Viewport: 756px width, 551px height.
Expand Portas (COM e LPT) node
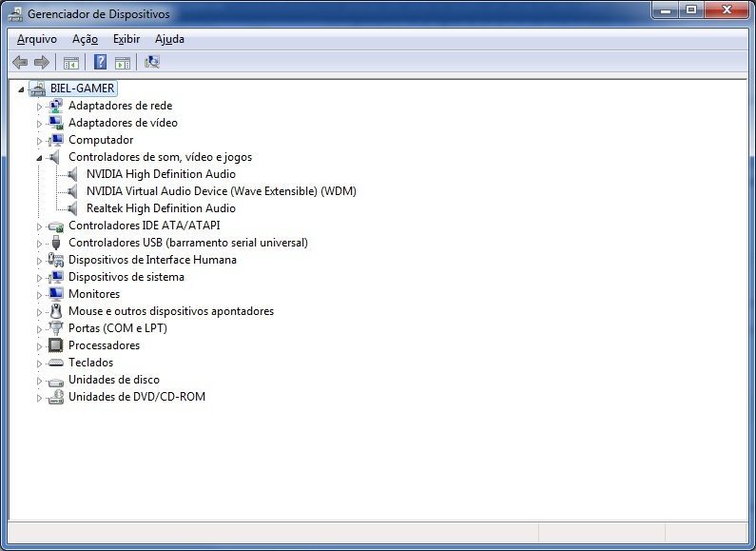point(40,329)
